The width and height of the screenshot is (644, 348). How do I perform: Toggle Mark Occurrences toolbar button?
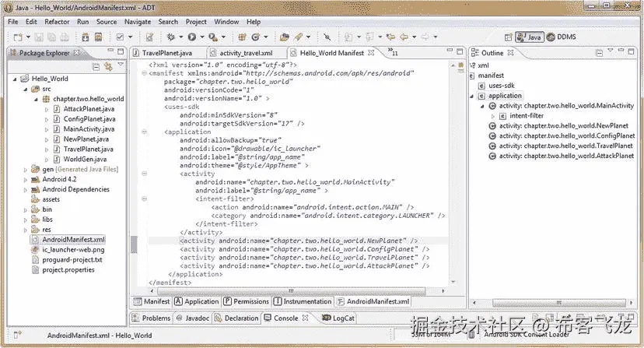(x=327, y=37)
